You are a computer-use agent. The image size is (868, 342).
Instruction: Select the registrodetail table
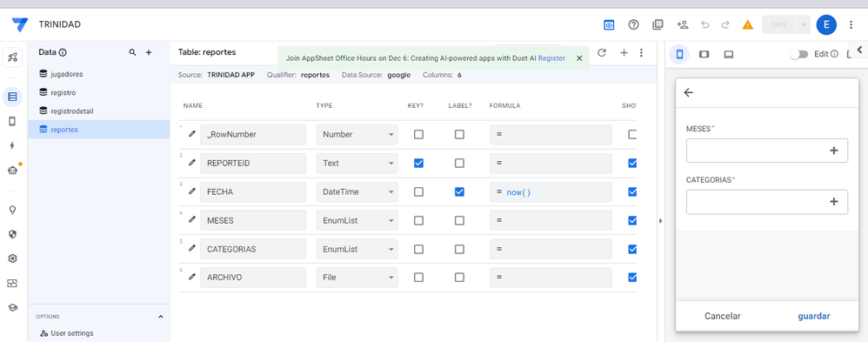pos(98,111)
